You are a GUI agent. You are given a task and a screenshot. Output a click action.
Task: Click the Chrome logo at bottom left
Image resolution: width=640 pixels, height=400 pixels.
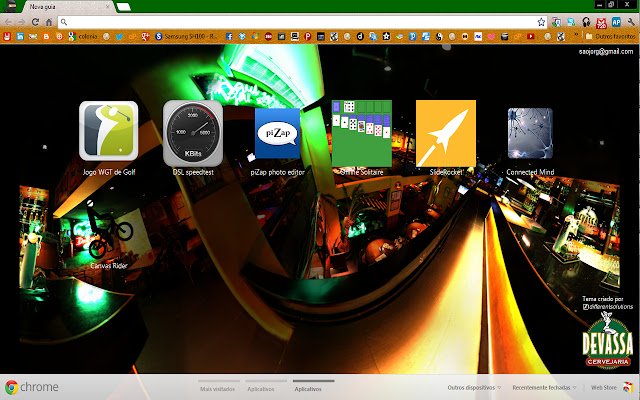pos(32,387)
